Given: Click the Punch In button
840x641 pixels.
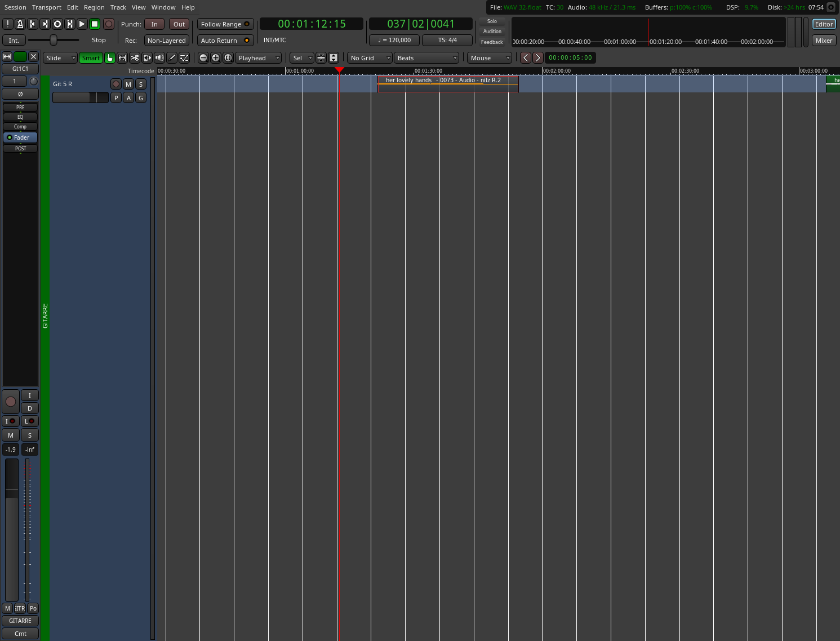Looking at the screenshot, I should click(x=154, y=24).
